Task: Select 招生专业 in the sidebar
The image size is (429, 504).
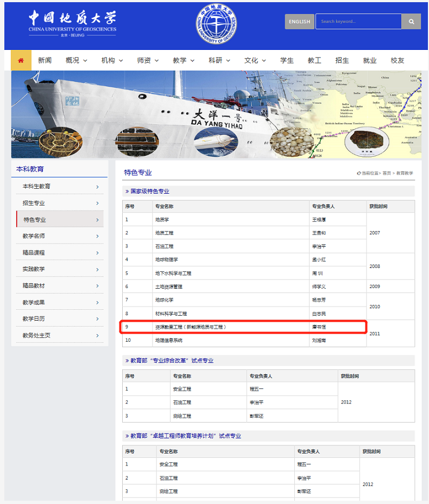Action: coord(34,203)
